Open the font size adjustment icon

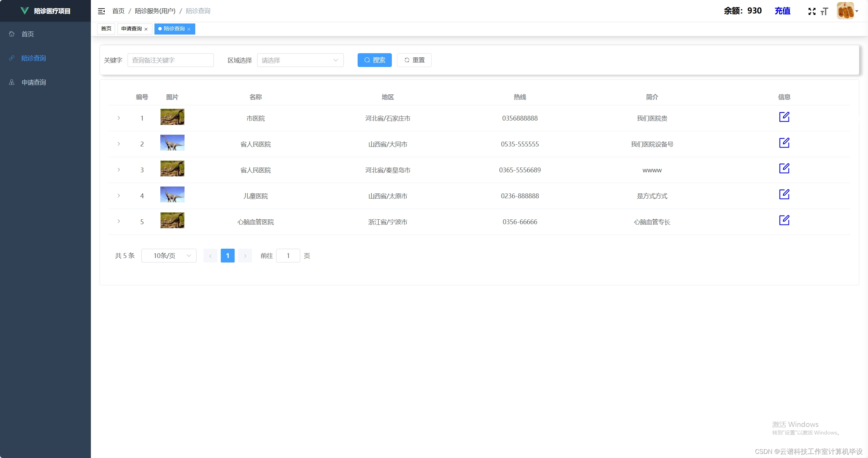click(x=824, y=11)
